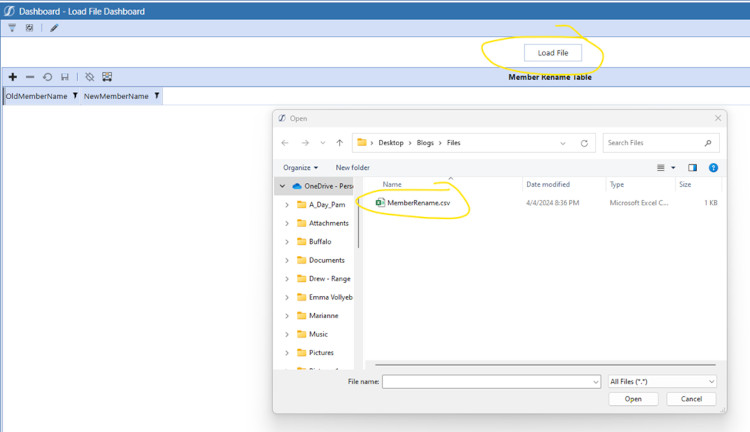Click the pencil edit icon in dashboard toolbar
The height and width of the screenshot is (432, 750).
54,28
